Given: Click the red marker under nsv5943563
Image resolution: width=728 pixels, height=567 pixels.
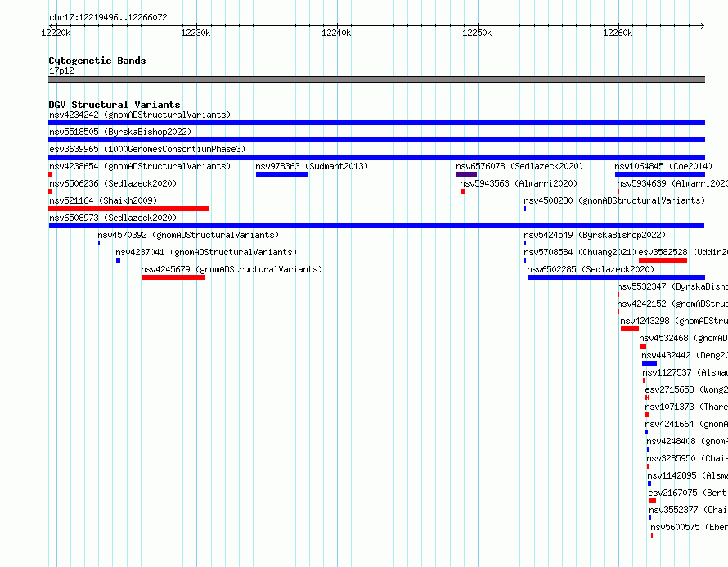Looking at the screenshot, I should [x=463, y=191].
